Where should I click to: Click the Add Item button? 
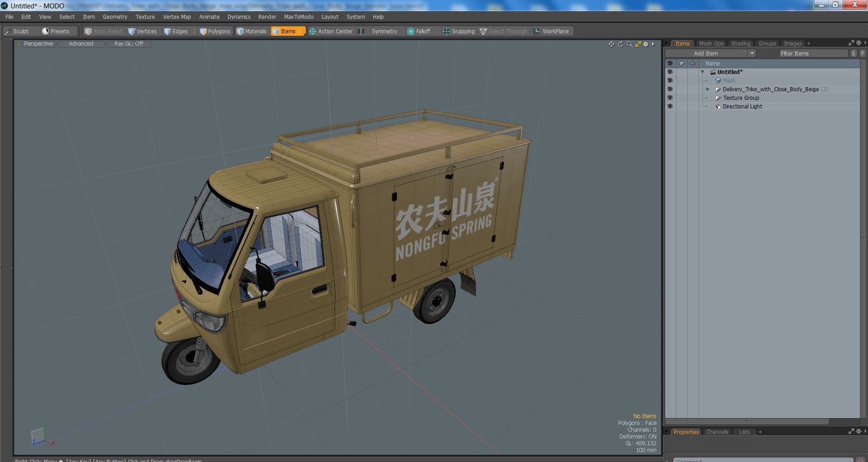coord(706,53)
